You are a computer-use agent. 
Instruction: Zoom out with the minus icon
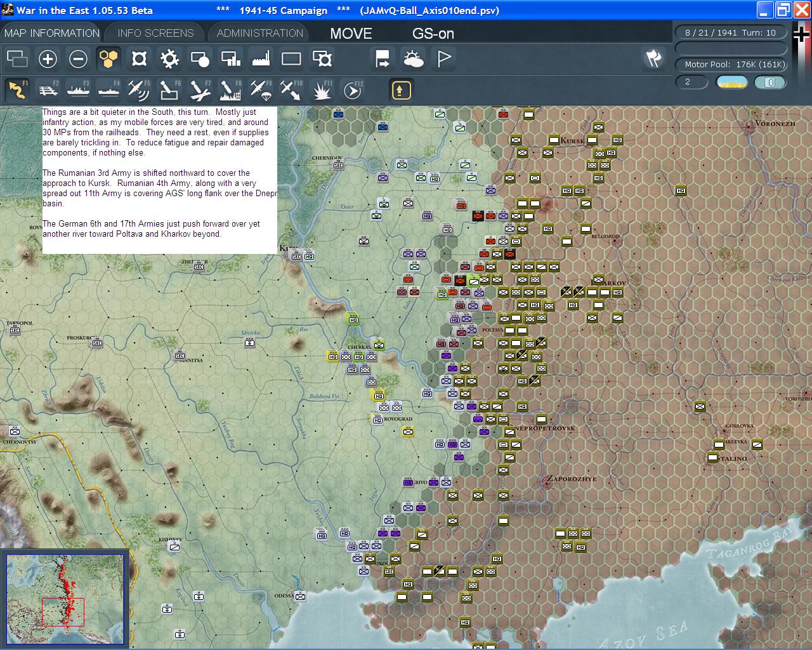tap(78, 59)
